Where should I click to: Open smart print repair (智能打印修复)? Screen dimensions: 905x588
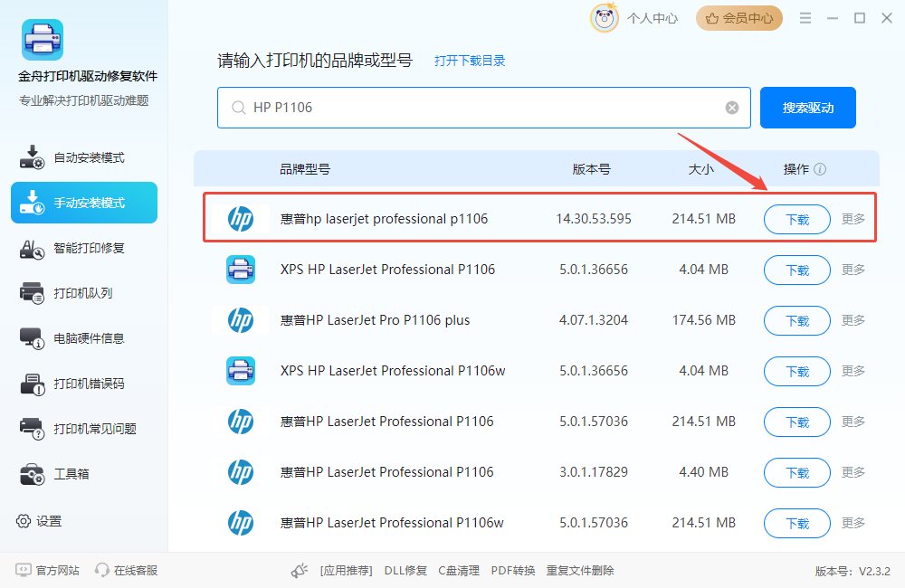click(83, 248)
